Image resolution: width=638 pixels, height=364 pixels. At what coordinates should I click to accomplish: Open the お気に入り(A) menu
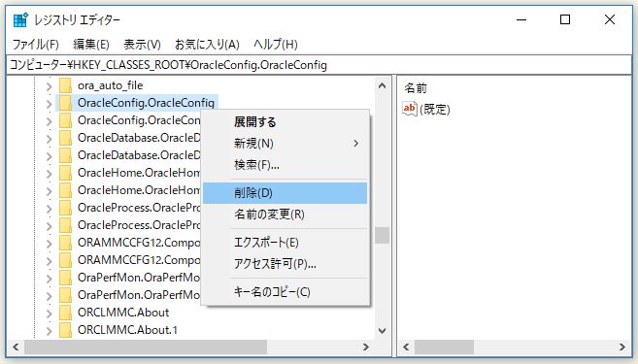[x=207, y=44]
